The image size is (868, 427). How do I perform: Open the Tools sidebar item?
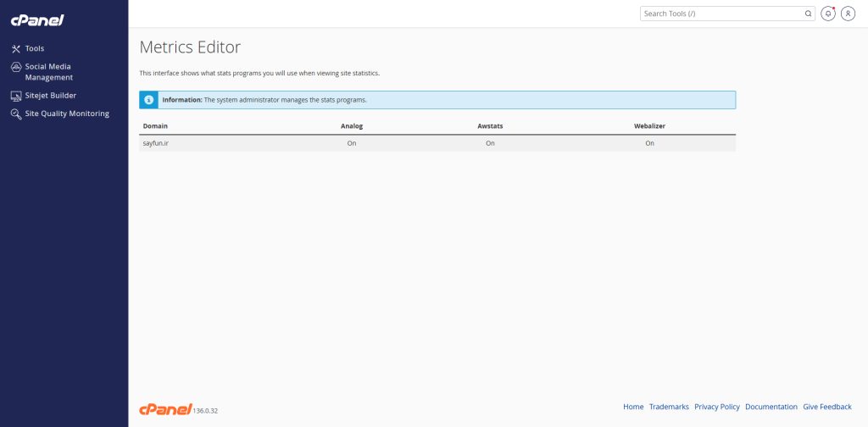pyautogui.click(x=34, y=48)
